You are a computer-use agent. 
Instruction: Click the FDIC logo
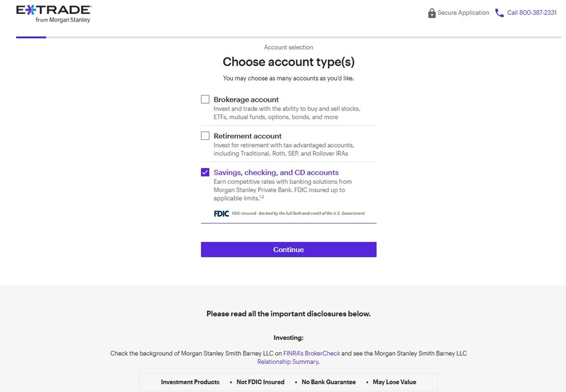[x=221, y=213]
